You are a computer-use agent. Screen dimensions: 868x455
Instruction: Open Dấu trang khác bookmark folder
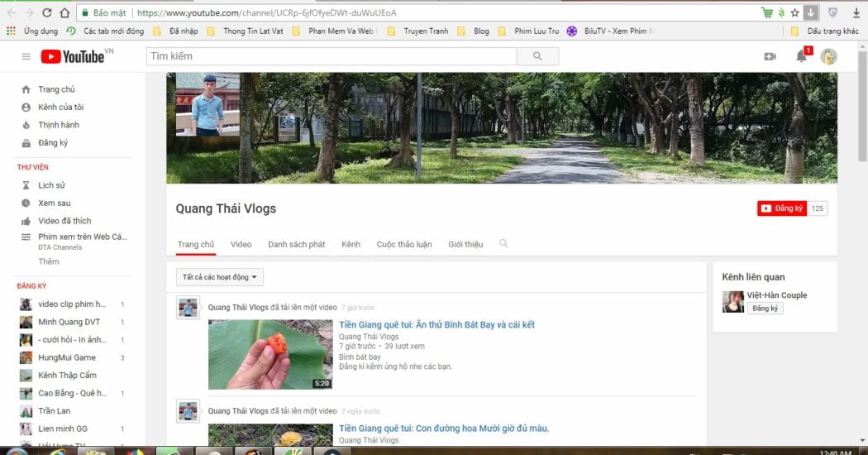tap(825, 31)
